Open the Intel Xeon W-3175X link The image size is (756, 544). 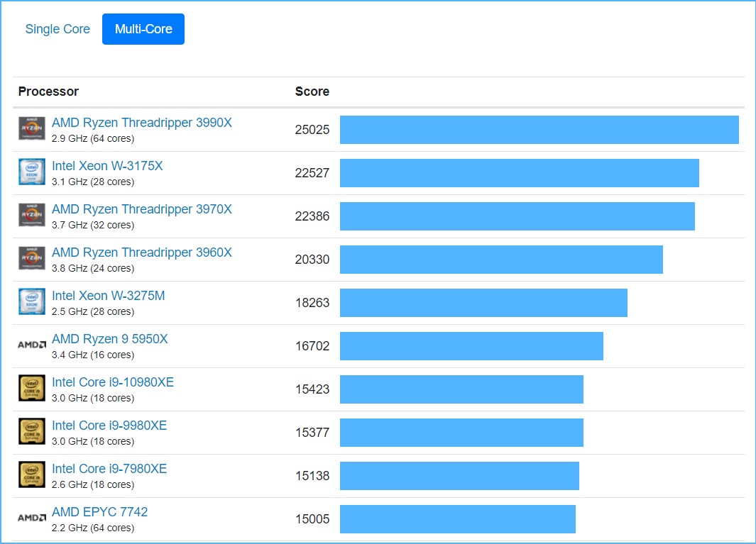coord(107,166)
